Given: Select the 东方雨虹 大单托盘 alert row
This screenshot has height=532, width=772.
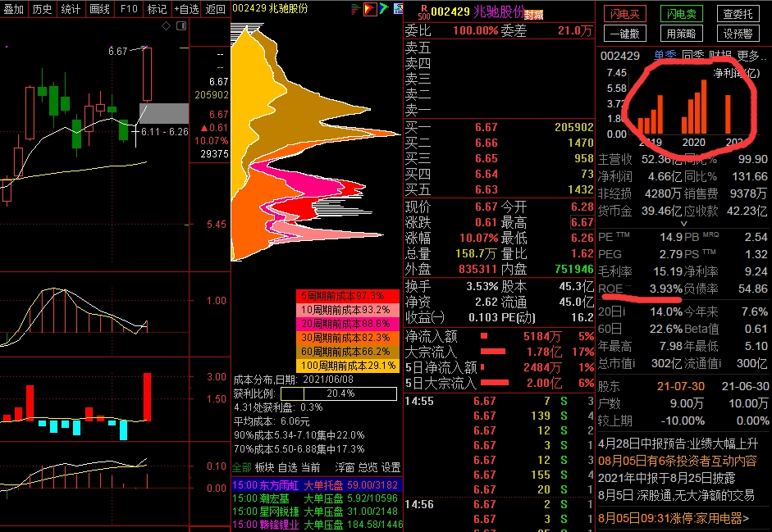Looking at the screenshot, I should (x=317, y=485).
